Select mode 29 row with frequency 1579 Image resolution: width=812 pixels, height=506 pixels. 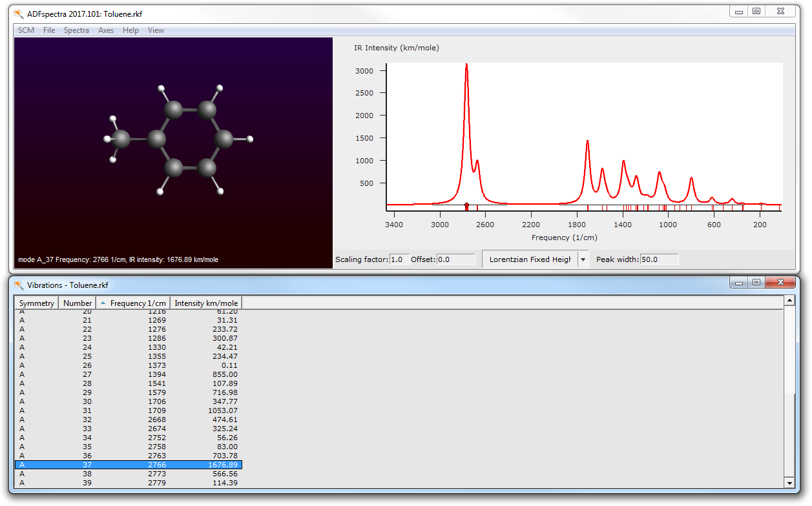128,392
